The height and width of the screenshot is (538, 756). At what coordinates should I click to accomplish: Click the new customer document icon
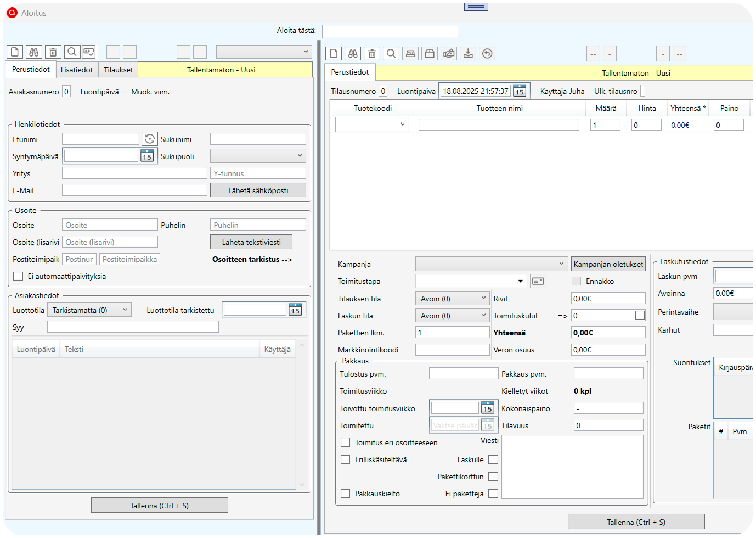[x=15, y=52]
